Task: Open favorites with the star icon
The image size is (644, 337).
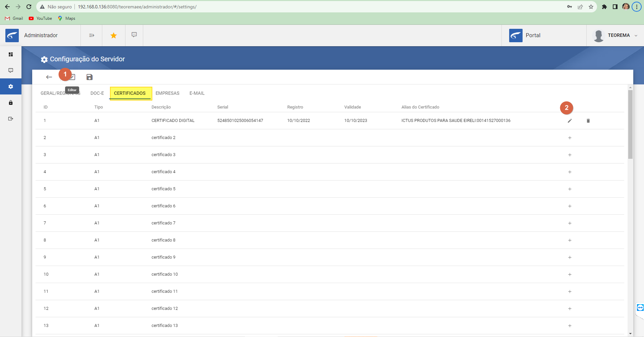Action: (x=114, y=35)
